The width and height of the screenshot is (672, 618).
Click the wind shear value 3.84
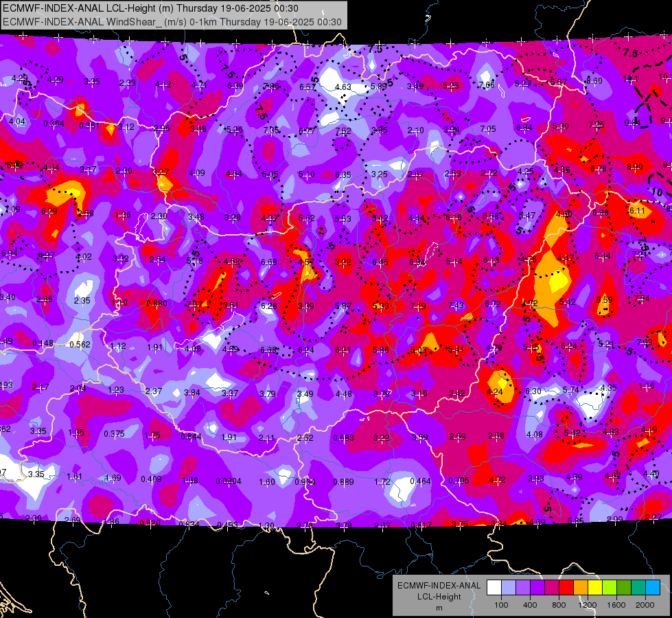point(192,392)
